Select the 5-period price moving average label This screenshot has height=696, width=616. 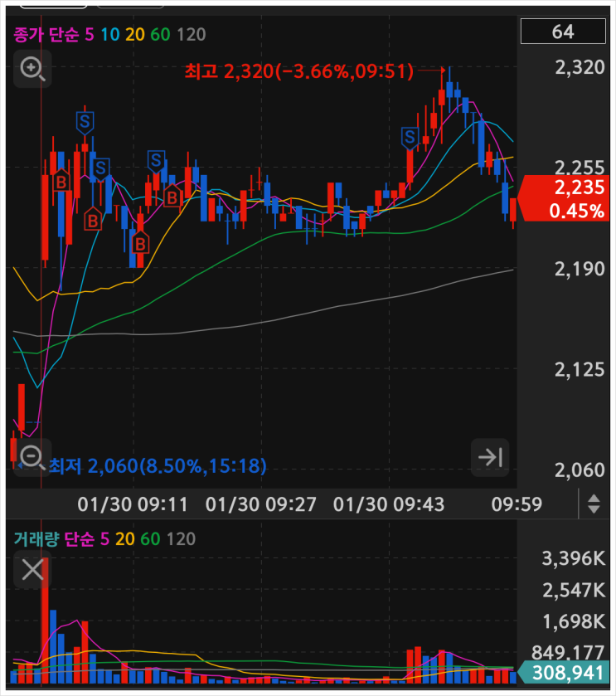pos(90,34)
